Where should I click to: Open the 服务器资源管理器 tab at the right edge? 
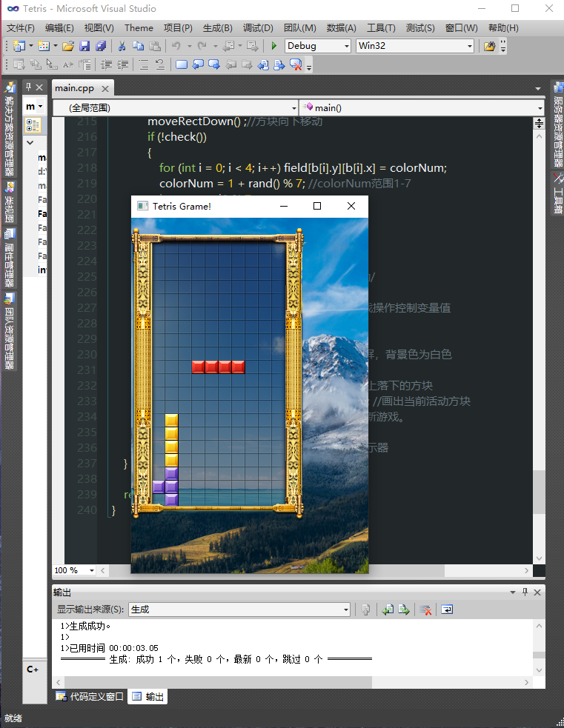(x=557, y=124)
